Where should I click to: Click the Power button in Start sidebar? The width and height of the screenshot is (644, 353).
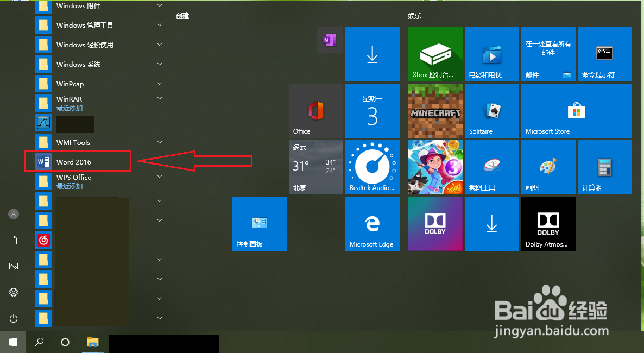pos(14,318)
